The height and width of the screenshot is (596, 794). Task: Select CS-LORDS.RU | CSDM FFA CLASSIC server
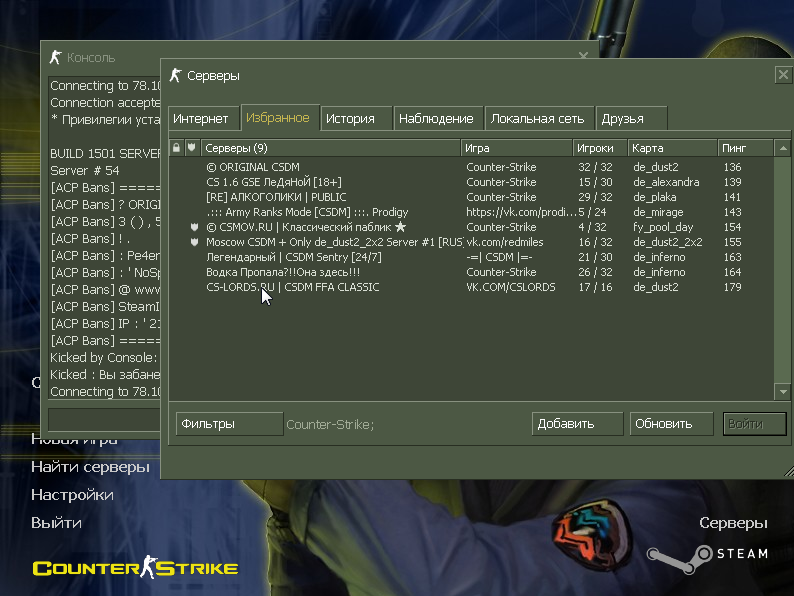pyautogui.click(x=471, y=287)
